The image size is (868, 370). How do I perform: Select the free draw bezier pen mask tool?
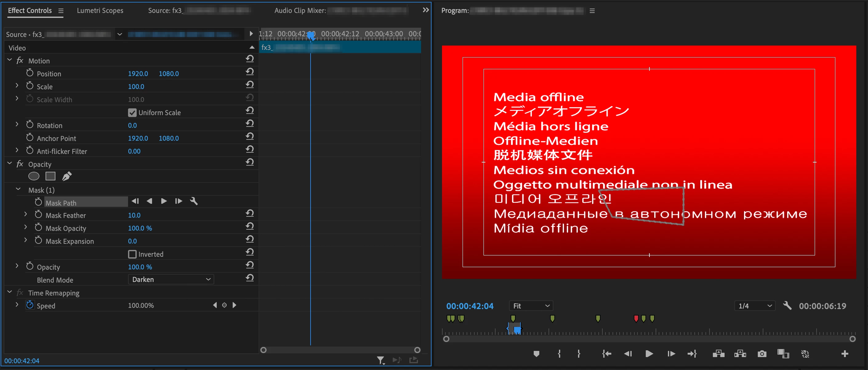67,176
